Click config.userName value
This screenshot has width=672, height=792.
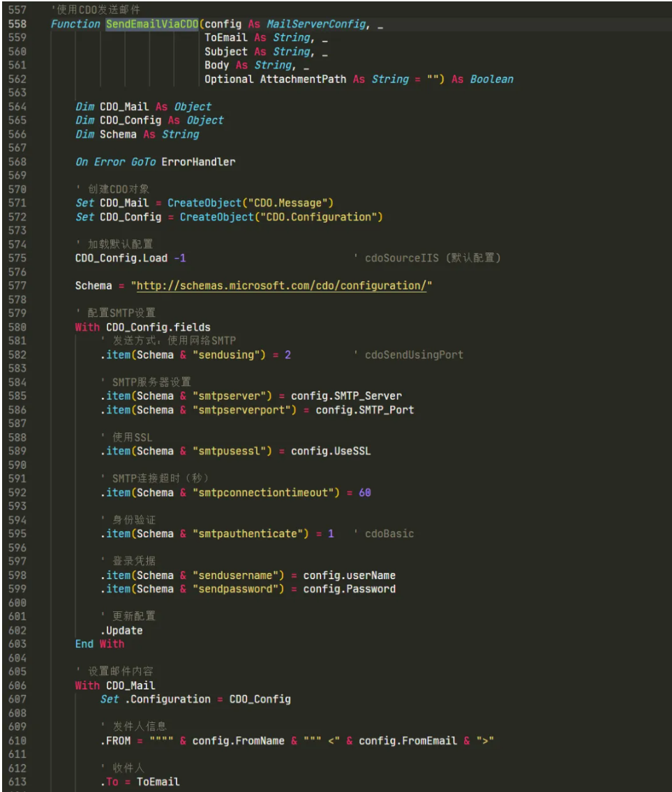coord(350,575)
